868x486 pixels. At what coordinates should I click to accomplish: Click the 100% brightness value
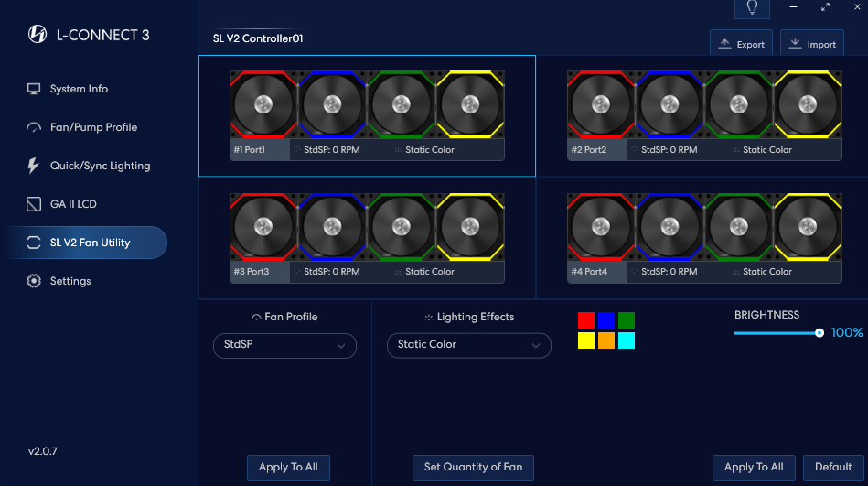(847, 333)
